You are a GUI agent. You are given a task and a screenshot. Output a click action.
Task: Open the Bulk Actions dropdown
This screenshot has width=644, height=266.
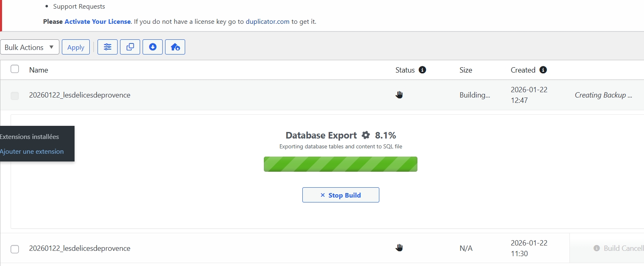29,47
